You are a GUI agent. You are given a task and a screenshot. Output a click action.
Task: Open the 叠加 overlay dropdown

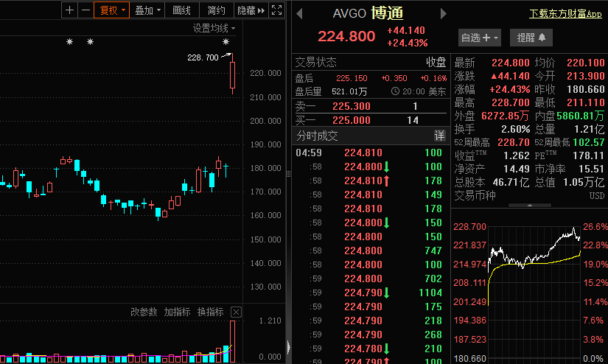pos(147,10)
